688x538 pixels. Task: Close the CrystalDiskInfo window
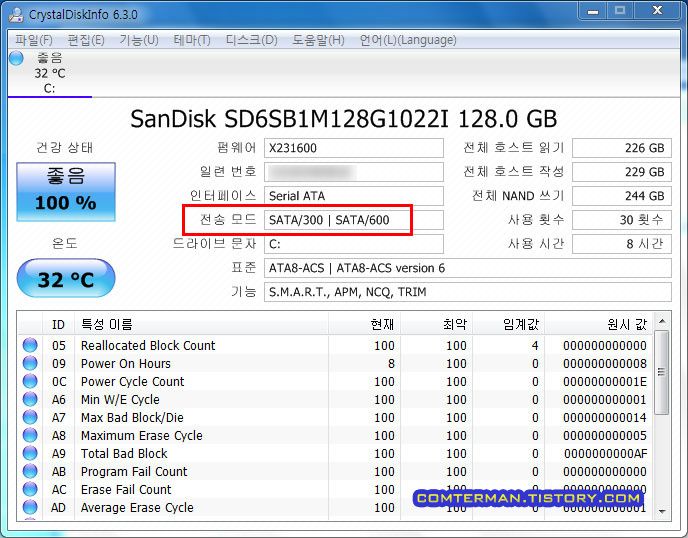point(657,11)
